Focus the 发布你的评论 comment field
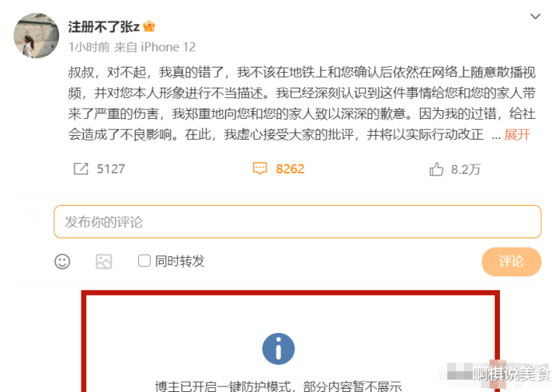Screen dimensions: 559x392 point(297,222)
